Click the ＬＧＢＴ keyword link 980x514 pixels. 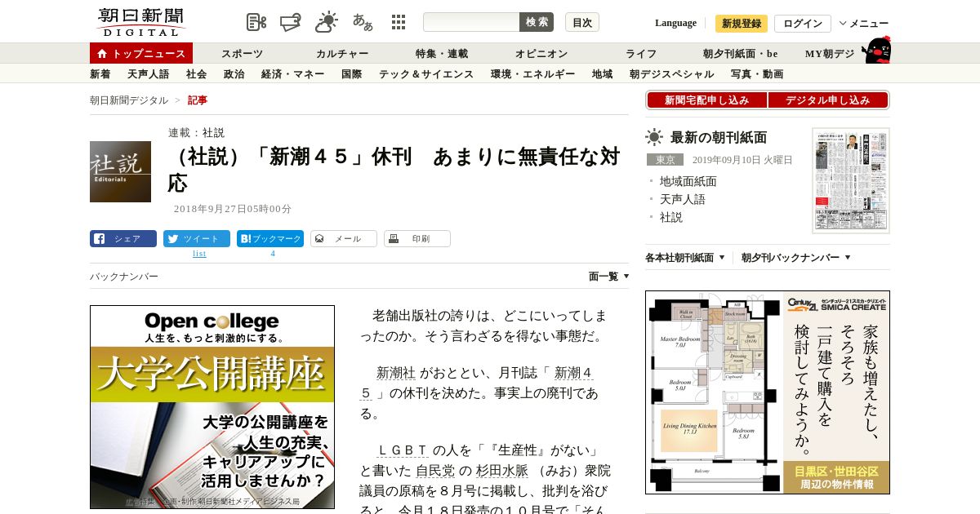(403, 450)
